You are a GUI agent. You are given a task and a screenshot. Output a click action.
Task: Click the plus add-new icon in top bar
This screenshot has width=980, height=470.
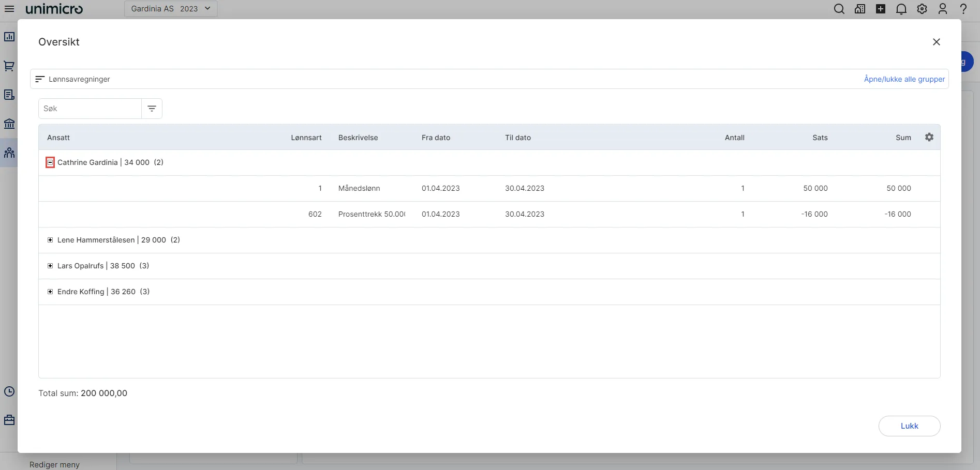tap(881, 9)
